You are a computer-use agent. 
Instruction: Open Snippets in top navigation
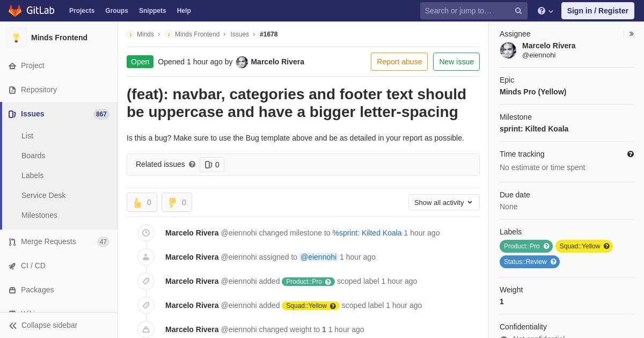(152, 11)
